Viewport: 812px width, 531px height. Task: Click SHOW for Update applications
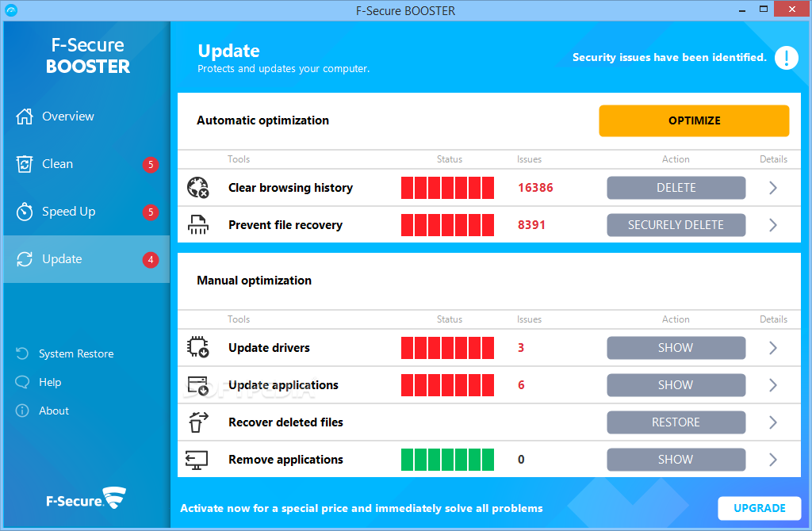(x=676, y=385)
